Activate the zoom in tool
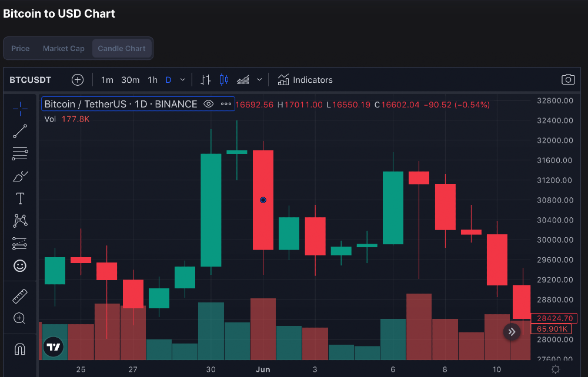The image size is (588, 377). [x=19, y=318]
